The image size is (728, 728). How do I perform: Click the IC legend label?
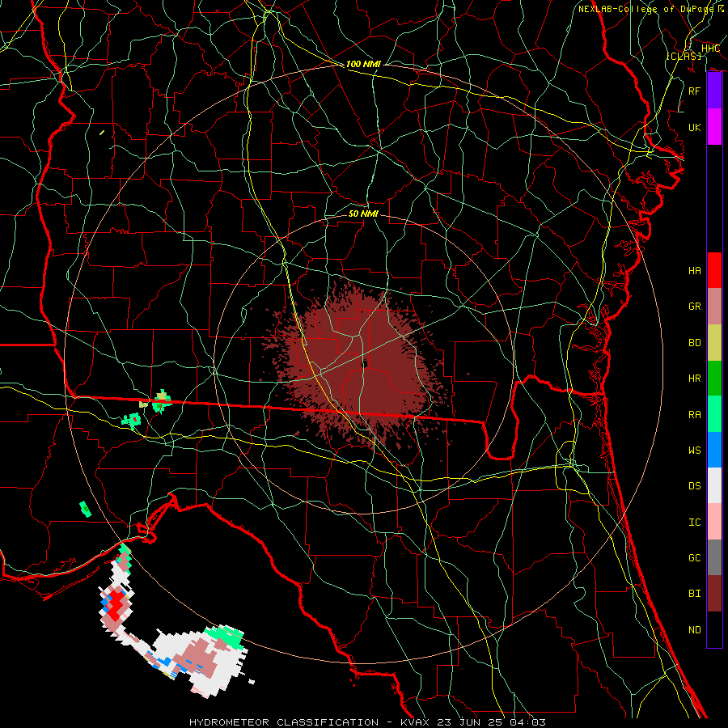tap(695, 523)
